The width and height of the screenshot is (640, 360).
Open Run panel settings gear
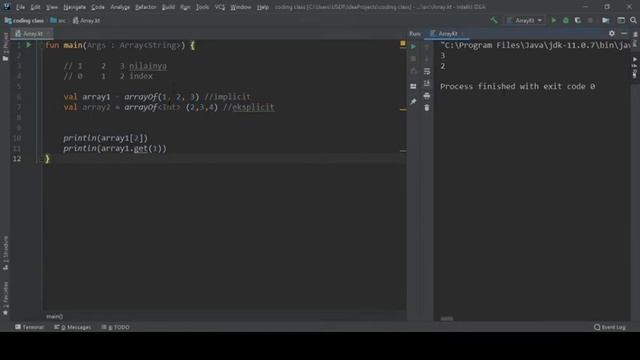(611, 33)
